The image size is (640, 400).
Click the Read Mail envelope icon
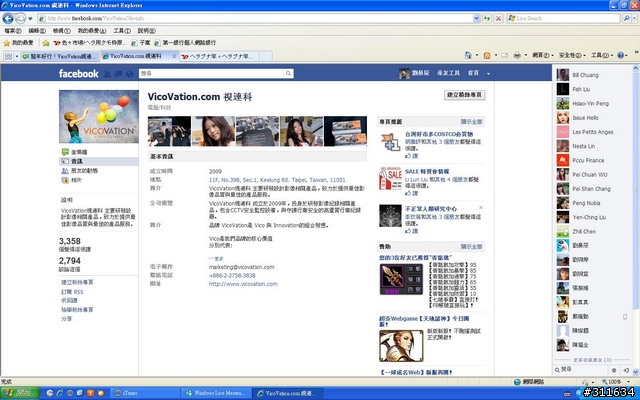(x=504, y=55)
